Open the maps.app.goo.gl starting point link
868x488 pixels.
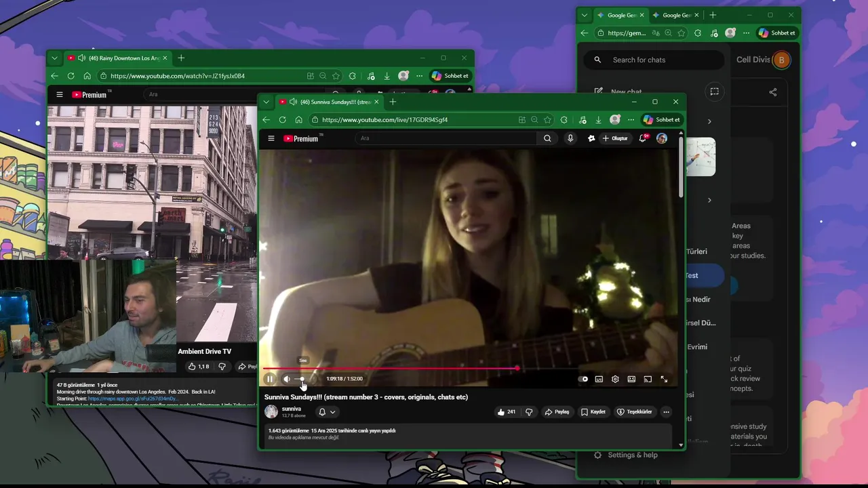coord(133,399)
